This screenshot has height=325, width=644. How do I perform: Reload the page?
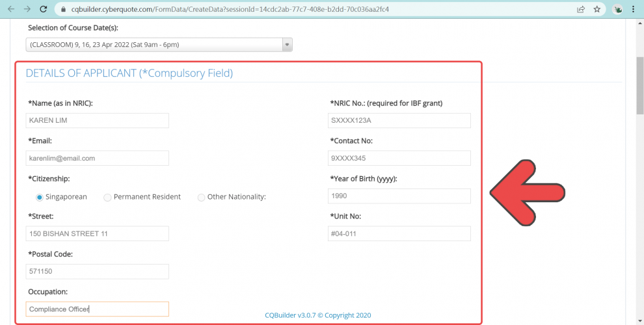coord(44,10)
